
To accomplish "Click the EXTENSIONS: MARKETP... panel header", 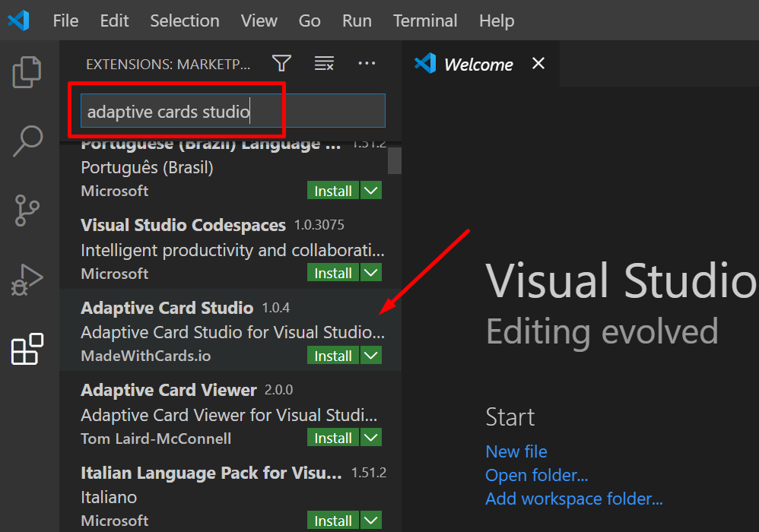I will click(168, 64).
